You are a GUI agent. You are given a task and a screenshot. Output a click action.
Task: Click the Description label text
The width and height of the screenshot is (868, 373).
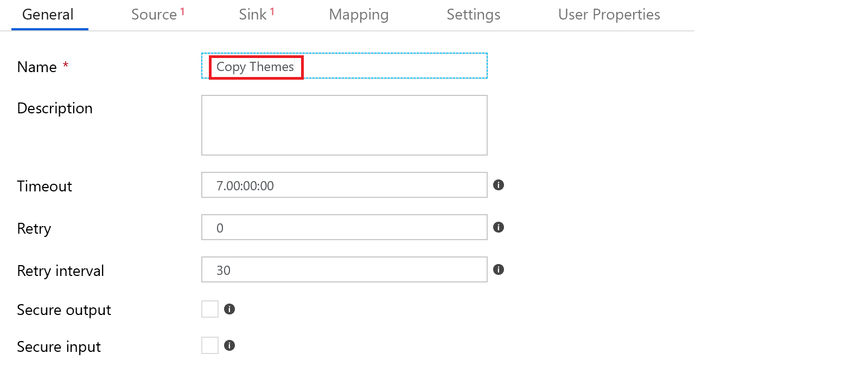coord(55,108)
